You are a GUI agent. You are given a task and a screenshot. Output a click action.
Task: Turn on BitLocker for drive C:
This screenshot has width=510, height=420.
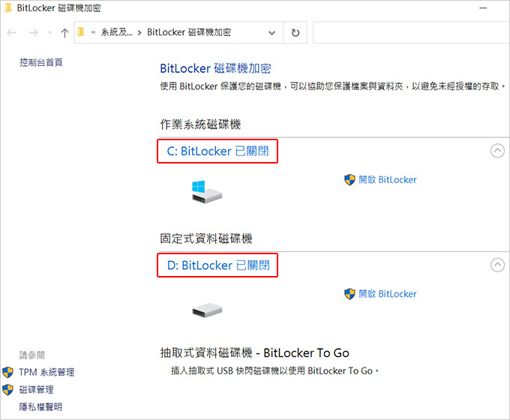(x=388, y=179)
